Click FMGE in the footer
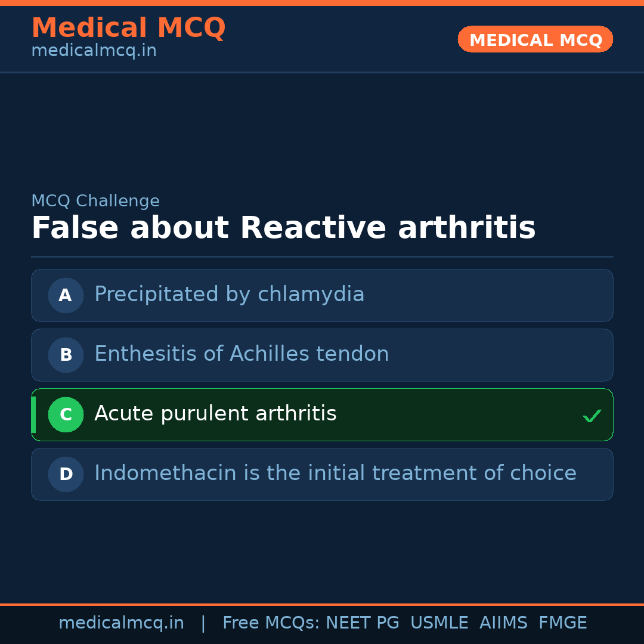The width and height of the screenshot is (644, 644). (x=562, y=623)
